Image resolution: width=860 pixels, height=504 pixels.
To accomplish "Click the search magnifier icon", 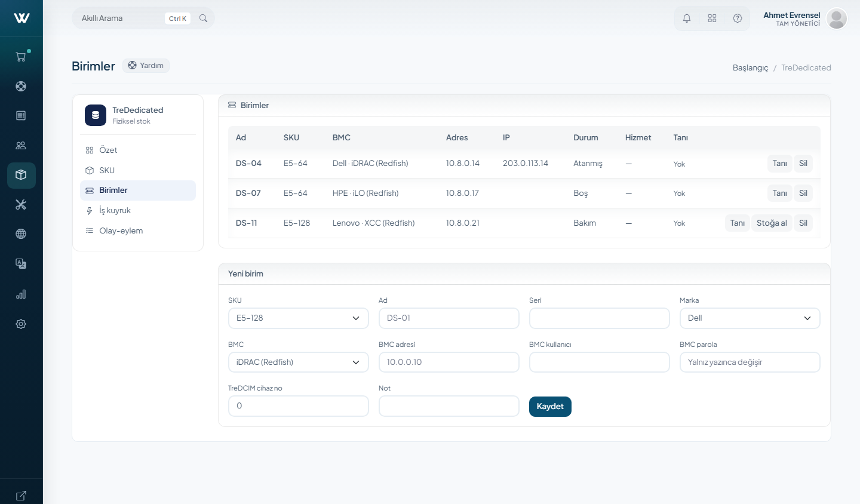I will pos(203,19).
